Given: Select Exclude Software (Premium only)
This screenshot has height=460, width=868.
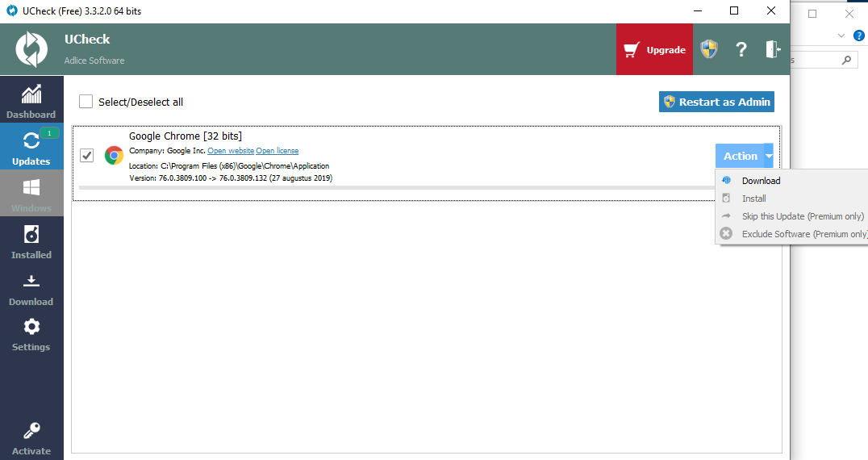Looking at the screenshot, I should point(791,234).
